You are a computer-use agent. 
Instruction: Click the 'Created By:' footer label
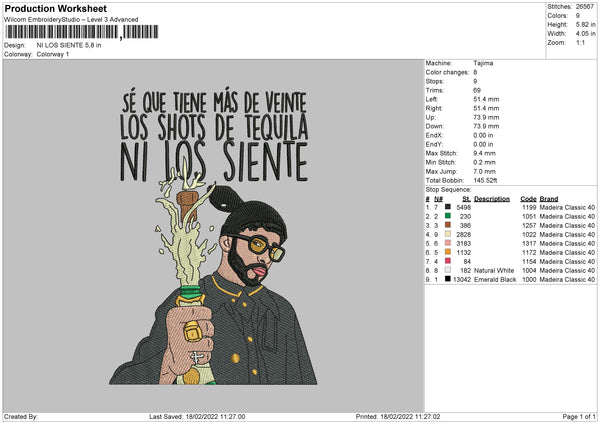point(21,417)
